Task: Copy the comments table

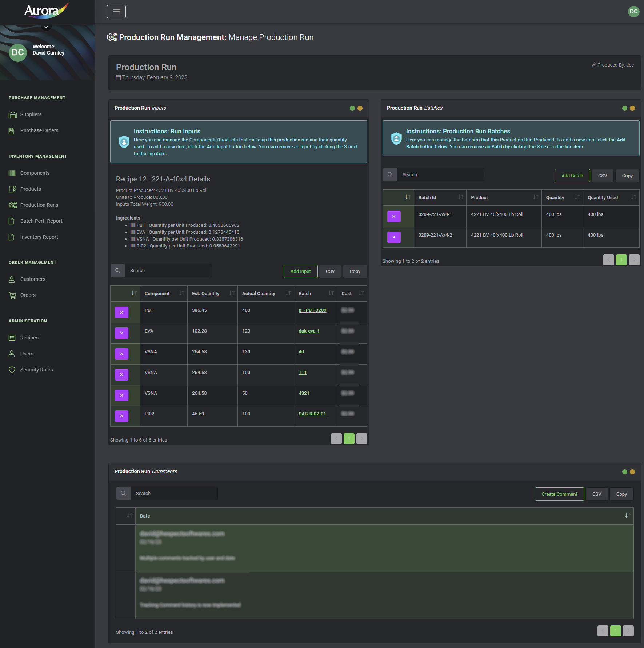Action: click(x=621, y=494)
